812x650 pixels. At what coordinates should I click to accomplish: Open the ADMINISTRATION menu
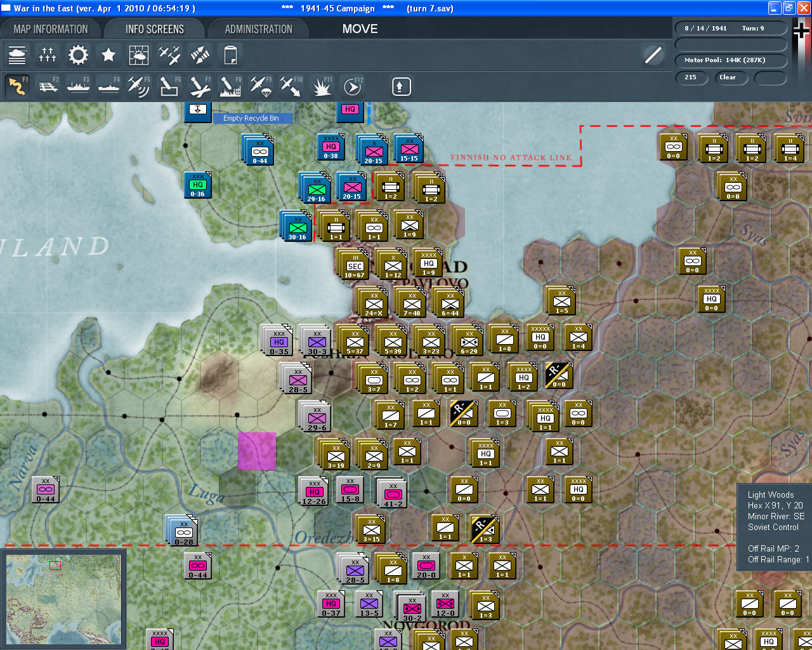[x=258, y=29]
